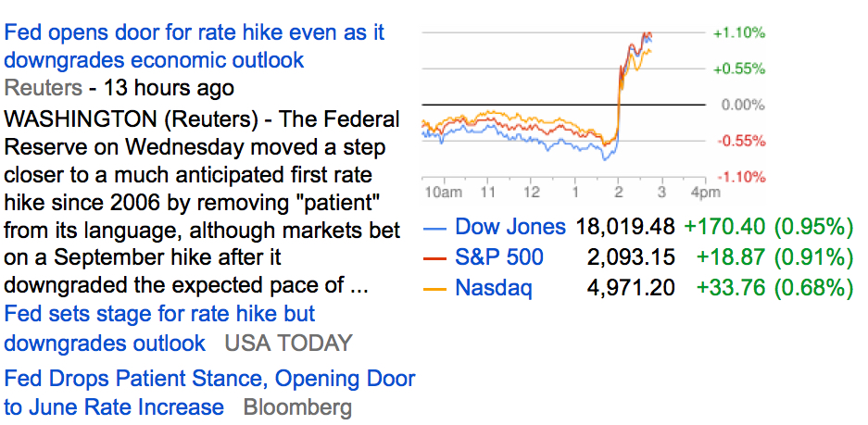The height and width of the screenshot is (425, 868).
Task: Click the blue Dow Jones legend line
Action: pyautogui.click(x=435, y=228)
